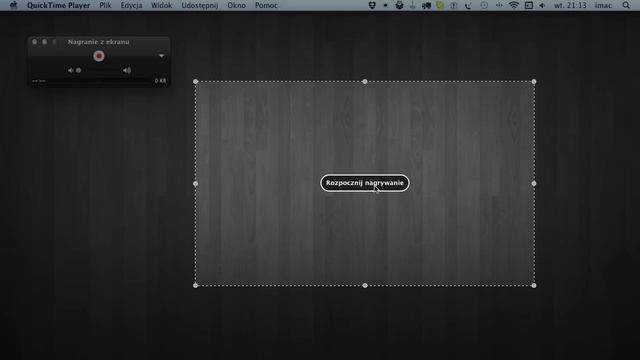Image resolution: width=640 pixels, height=360 pixels.
Task: Open the Widok menu
Action: [161, 5]
